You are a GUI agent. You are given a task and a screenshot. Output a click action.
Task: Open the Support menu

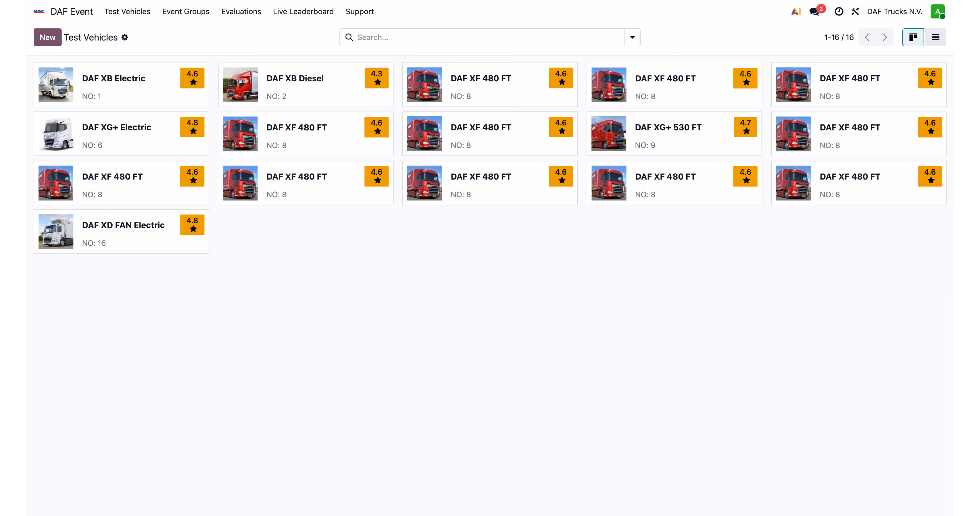[x=360, y=11]
